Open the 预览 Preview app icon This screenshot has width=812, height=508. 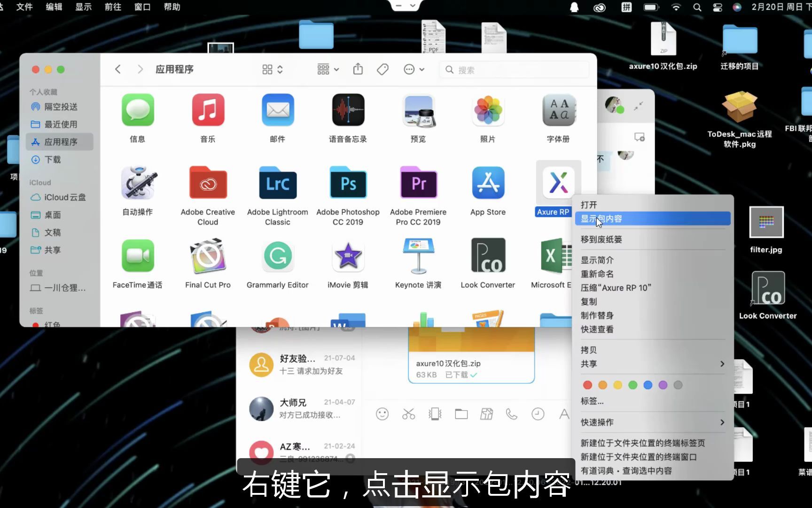point(418,111)
